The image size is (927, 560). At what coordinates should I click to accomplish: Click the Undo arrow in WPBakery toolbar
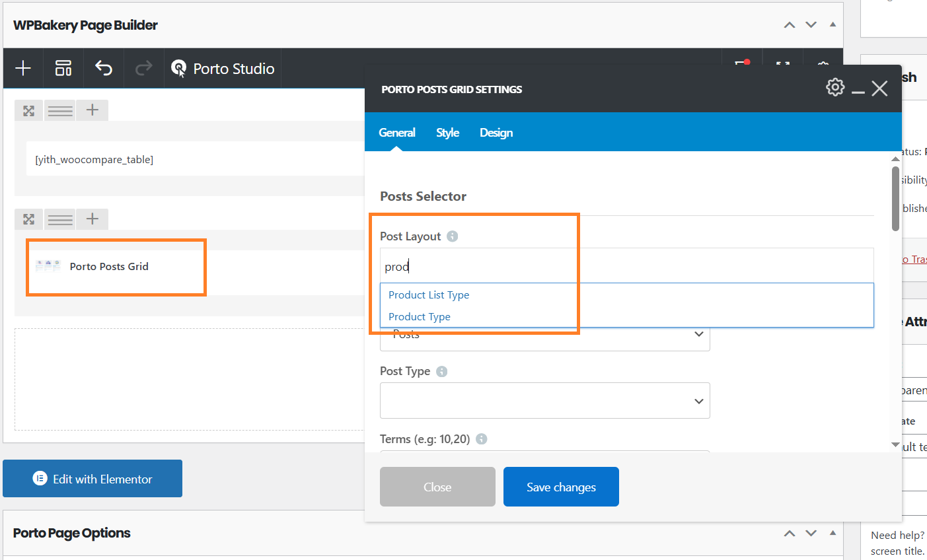pos(104,68)
